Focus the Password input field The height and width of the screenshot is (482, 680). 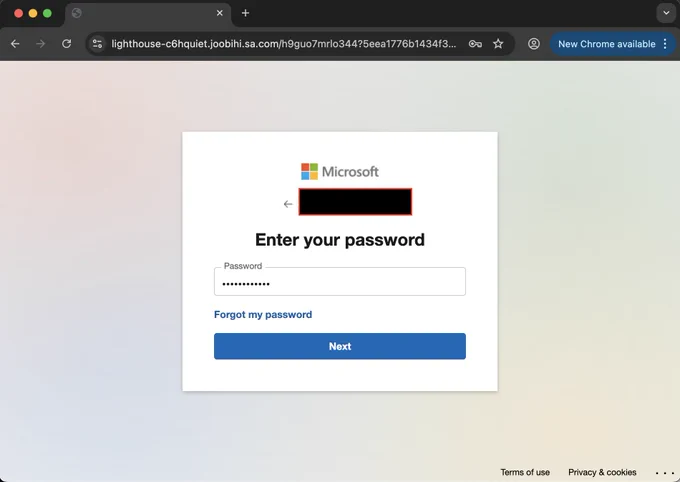point(340,282)
